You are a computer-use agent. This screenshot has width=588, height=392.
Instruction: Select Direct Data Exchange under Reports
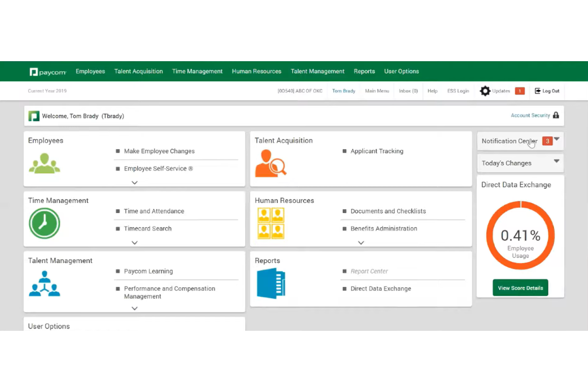380,288
